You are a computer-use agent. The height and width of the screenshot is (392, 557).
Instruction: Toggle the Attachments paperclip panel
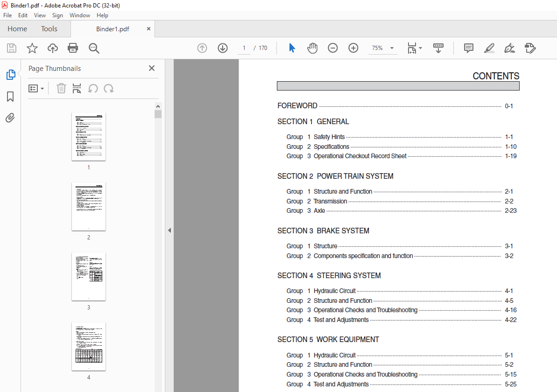(x=10, y=118)
